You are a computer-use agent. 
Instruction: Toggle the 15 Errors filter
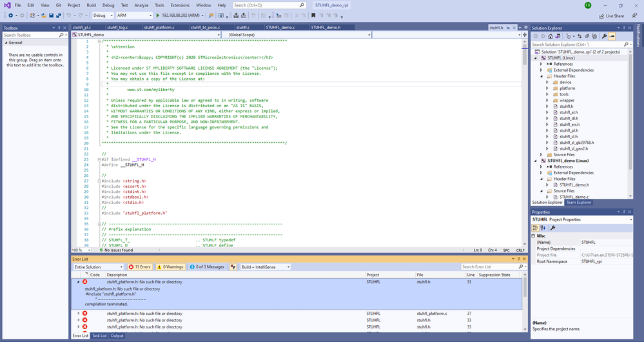coord(140,267)
